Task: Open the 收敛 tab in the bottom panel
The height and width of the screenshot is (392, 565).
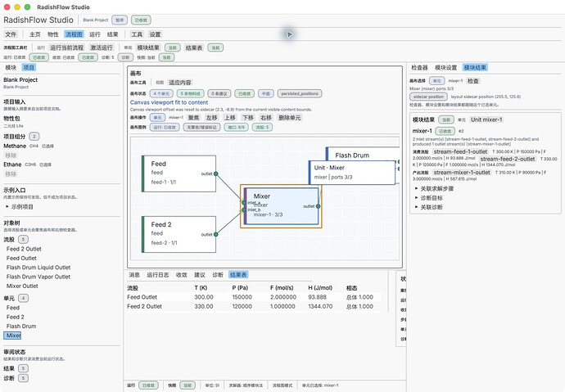Action: [182, 275]
